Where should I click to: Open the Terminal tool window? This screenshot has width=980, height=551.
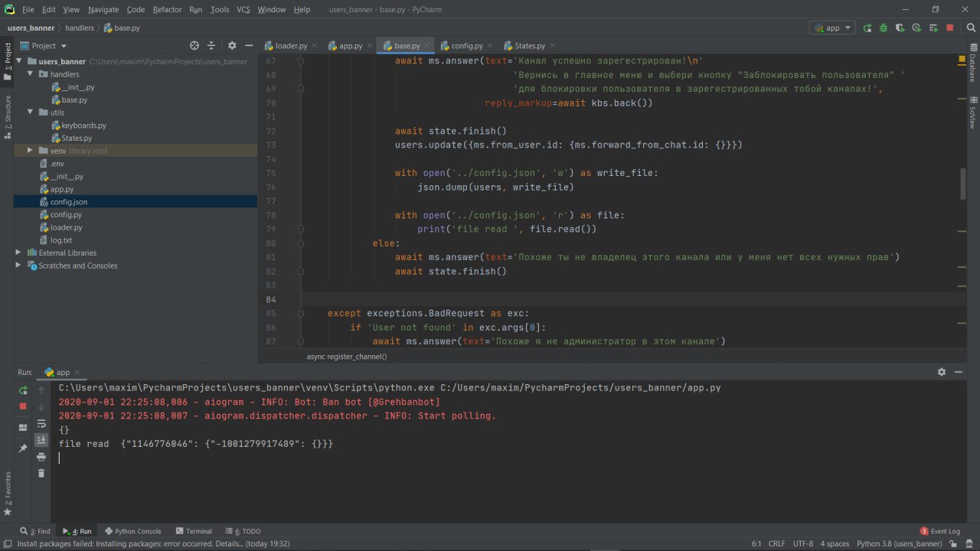(194, 531)
